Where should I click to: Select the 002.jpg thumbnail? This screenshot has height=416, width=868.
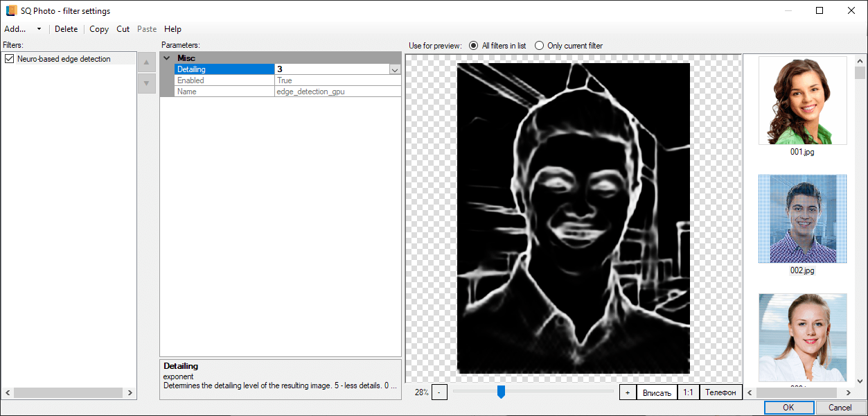(x=802, y=218)
